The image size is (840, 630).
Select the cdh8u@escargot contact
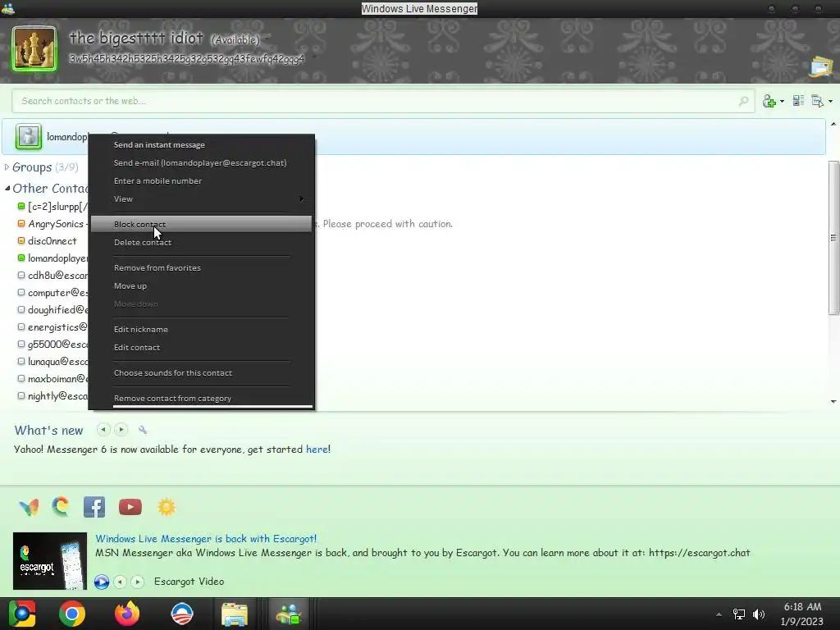(x=53, y=276)
